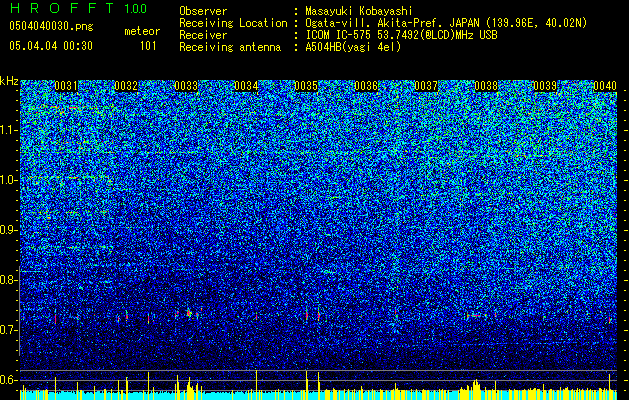This screenshot has width=629, height=400.
Task: Click time marker 0038
Action: (x=486, y=86)
